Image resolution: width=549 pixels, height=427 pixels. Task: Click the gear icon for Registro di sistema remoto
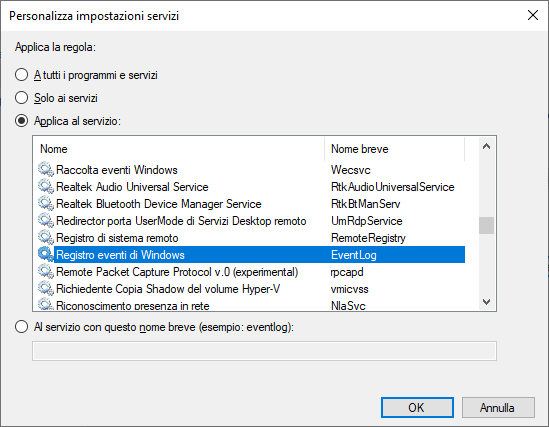(46, 238)
